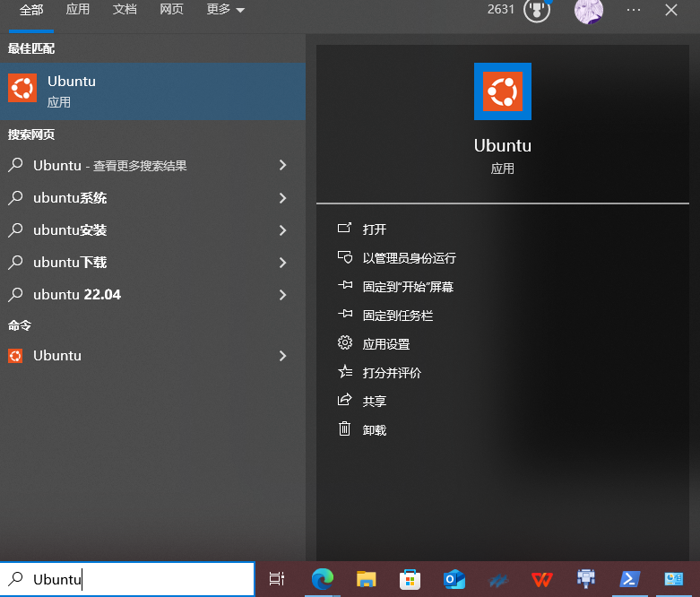The width and height of the screenshot is (700, 597).
Task: Open File Explorer from the taskbar
Action: 366,579
